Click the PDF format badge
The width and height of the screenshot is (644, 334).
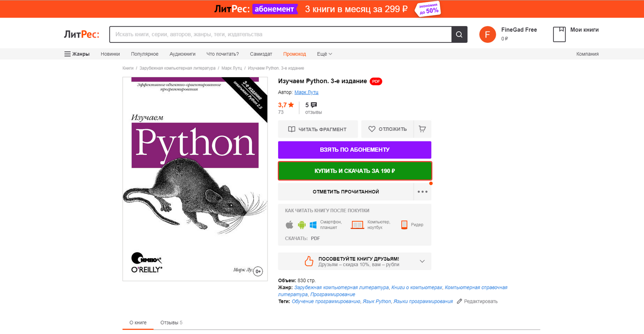pyautogui.click(x=376, y=81)
